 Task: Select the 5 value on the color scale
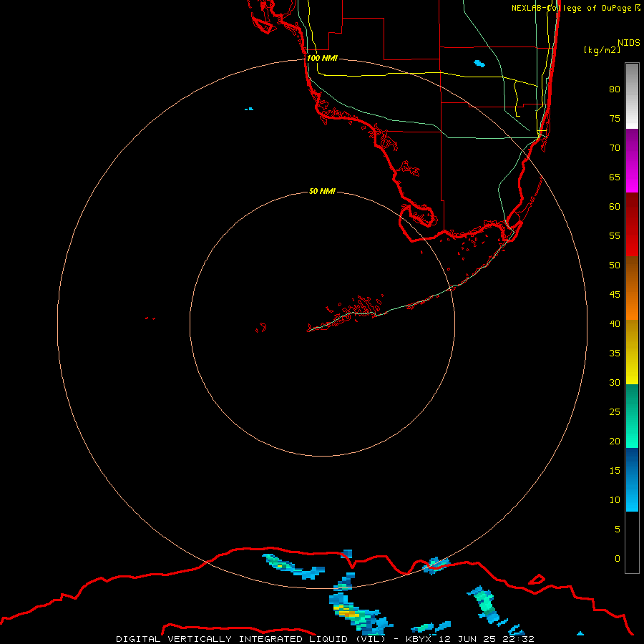pyautogui.click(x=618, y=529)
